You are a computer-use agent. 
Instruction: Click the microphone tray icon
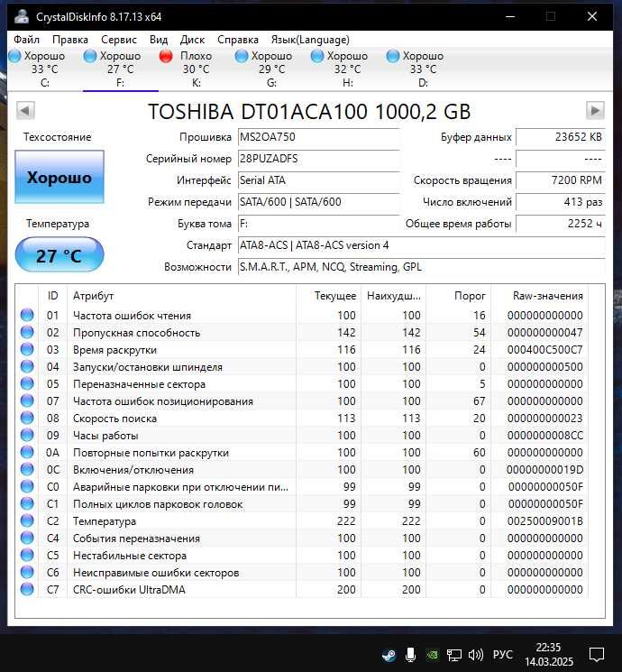410,655
